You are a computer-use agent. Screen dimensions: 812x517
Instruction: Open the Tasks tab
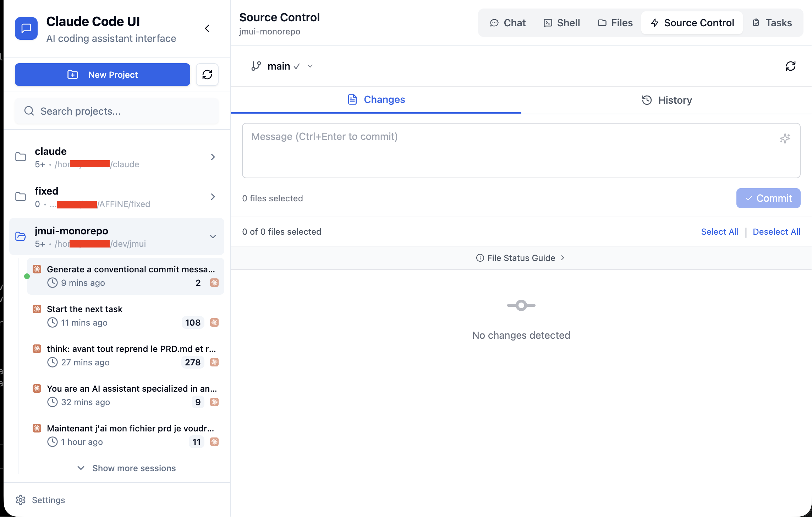[x=772, y=23]
